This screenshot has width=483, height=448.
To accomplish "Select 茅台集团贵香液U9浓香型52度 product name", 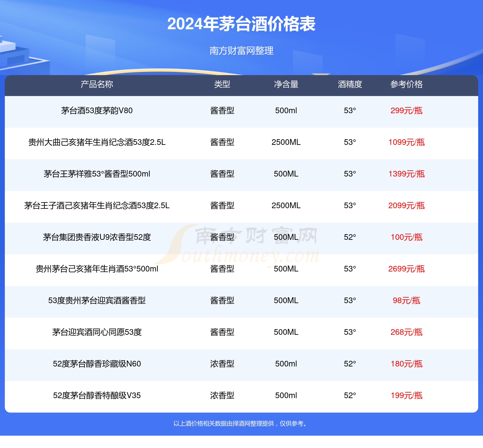I will (97, 237).
